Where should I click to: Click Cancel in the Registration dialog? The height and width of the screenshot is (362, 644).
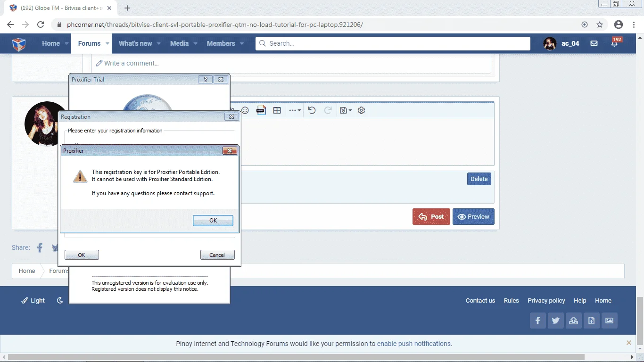pyautogui.click(x=217, y=255)
